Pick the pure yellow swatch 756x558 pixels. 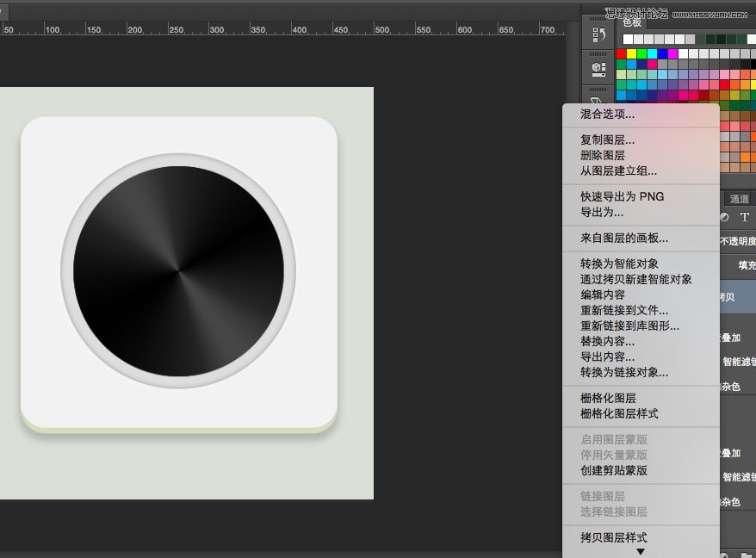click(x=631, y=53)
